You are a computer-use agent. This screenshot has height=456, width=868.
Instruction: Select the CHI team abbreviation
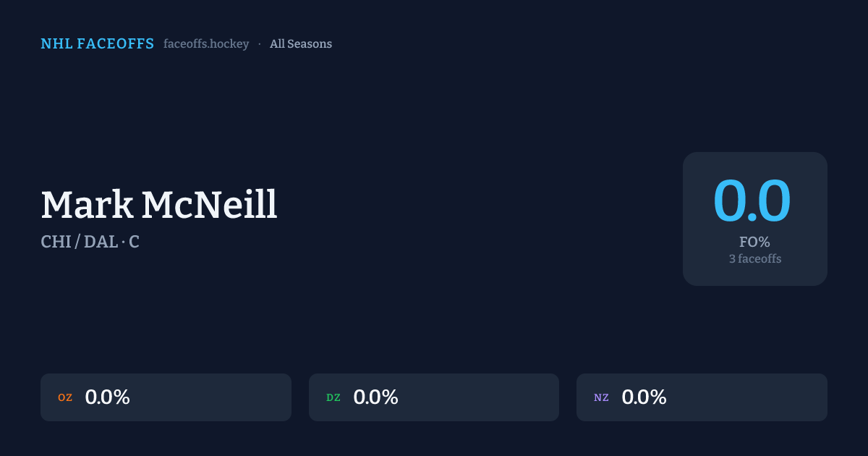pos(56,242)
